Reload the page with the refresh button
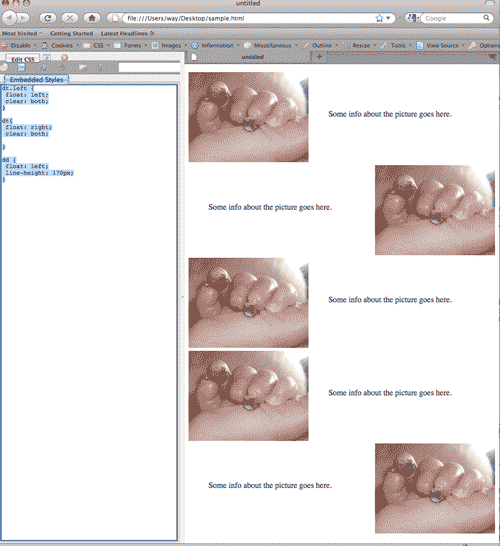The width and height of the screenshot is (500, 546). pyautogui.click(x=48, y=18)
